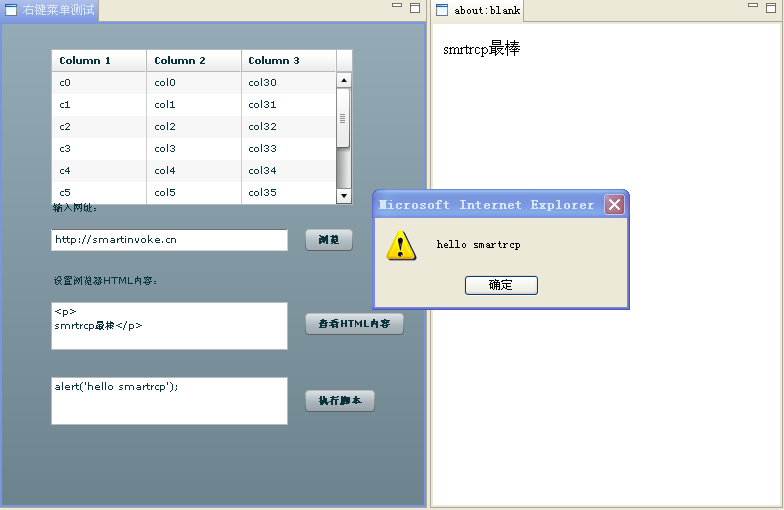This screenshot has width=784, height=510.
Task: Click the table scrollbar up arrow
Action: pyautogui.click(x=344, y=80)
